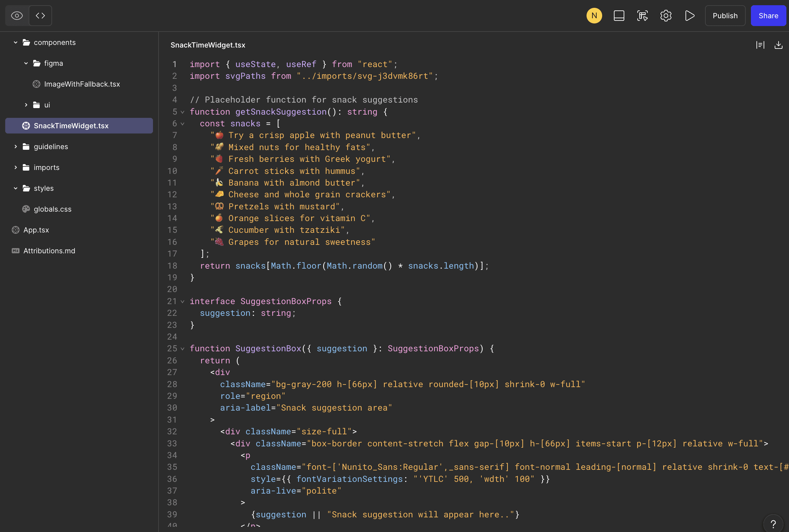
Task: Expand the guidelines folder
Action: pyautogui.click(x=16, y=147)
